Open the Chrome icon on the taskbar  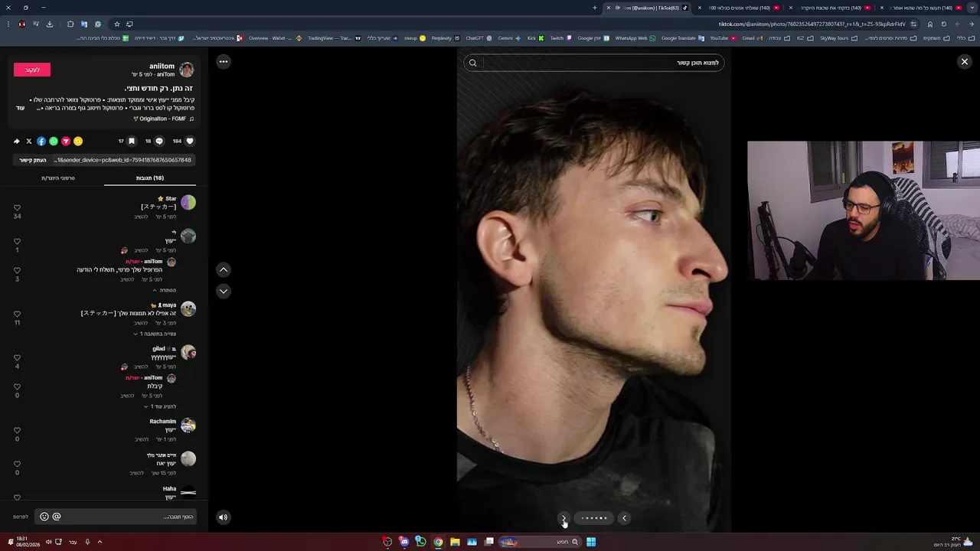pyautogui.click(x=438, y=542)
